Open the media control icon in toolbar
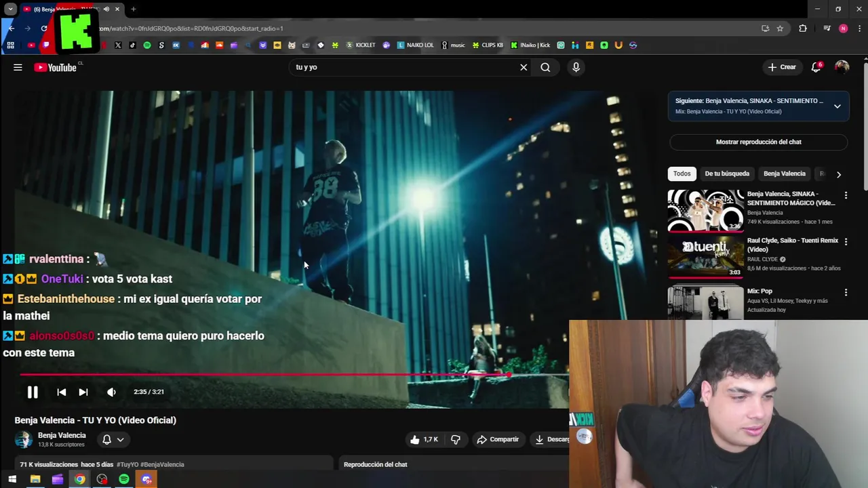This screenshot has width=868, height=488. (827, 28)
